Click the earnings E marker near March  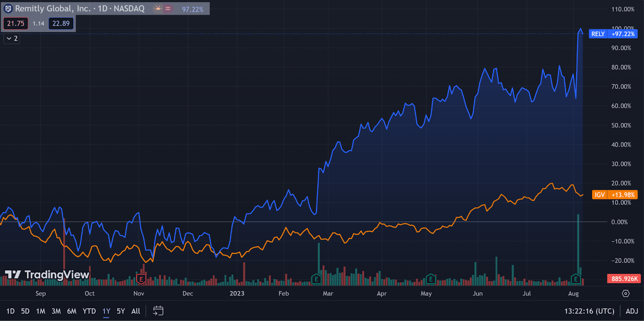(317, 278)
